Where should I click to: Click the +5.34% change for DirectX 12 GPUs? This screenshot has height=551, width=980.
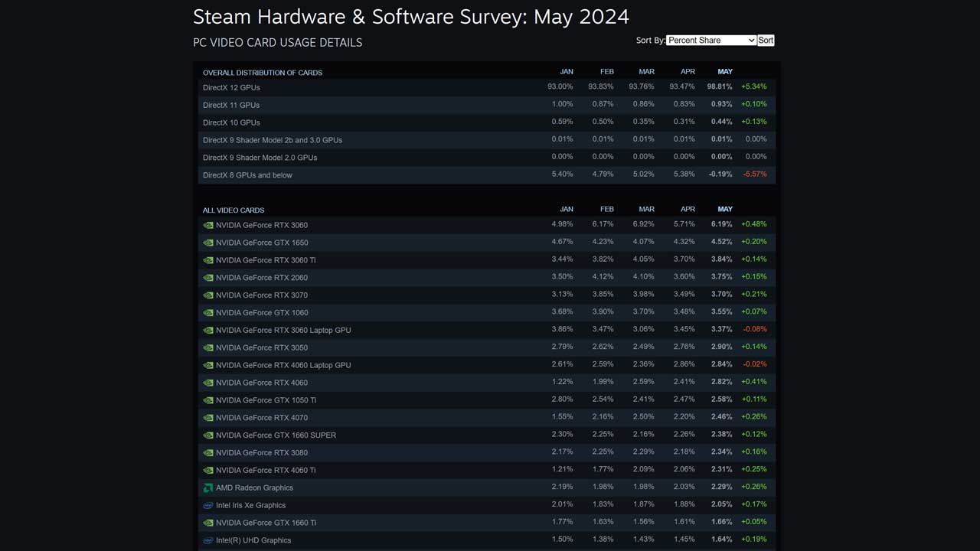pos(753,87)
